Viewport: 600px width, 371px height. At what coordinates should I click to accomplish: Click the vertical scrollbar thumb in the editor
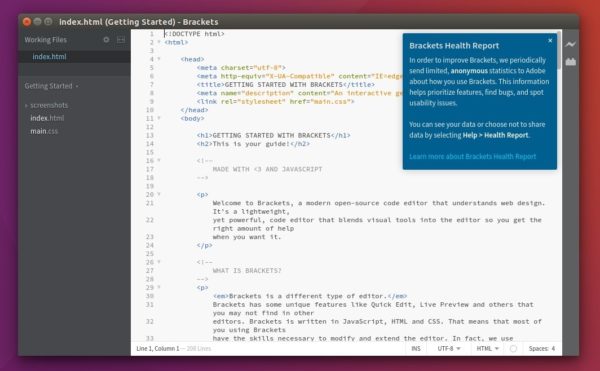[559, 50]
